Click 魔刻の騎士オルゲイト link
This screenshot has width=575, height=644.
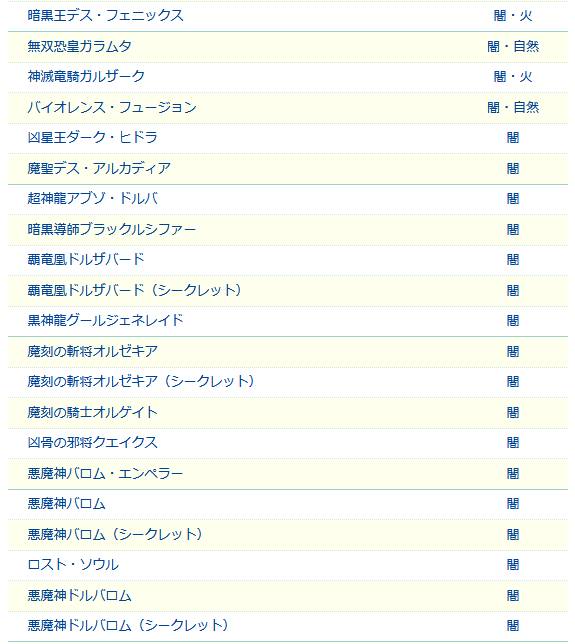tap(92, 412)
